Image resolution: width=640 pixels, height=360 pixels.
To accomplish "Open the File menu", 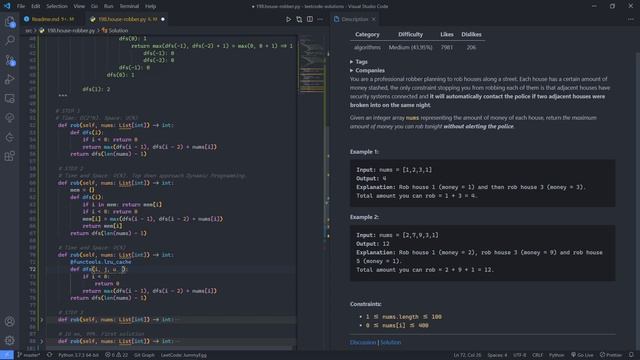I will tap(21, 6).
